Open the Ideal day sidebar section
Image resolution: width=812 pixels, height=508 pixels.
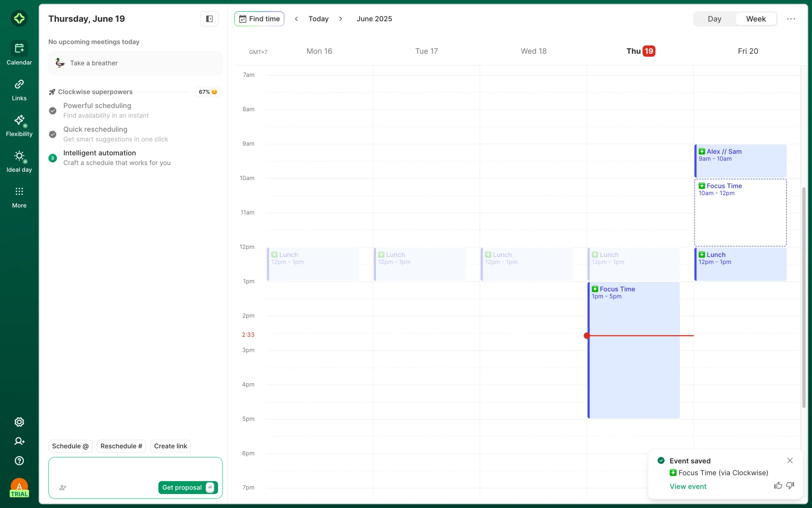tap(19, 161)
